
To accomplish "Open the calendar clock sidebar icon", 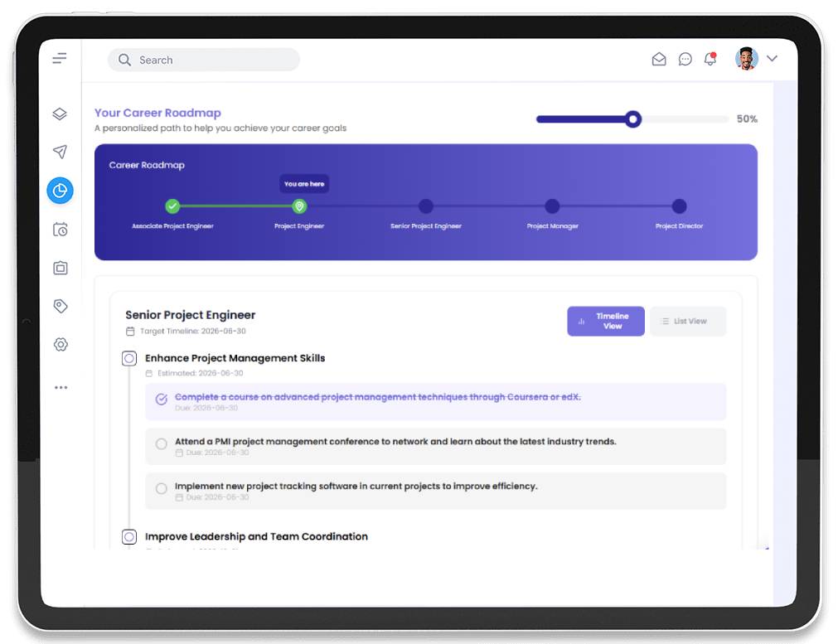I will tap(60, 230).
